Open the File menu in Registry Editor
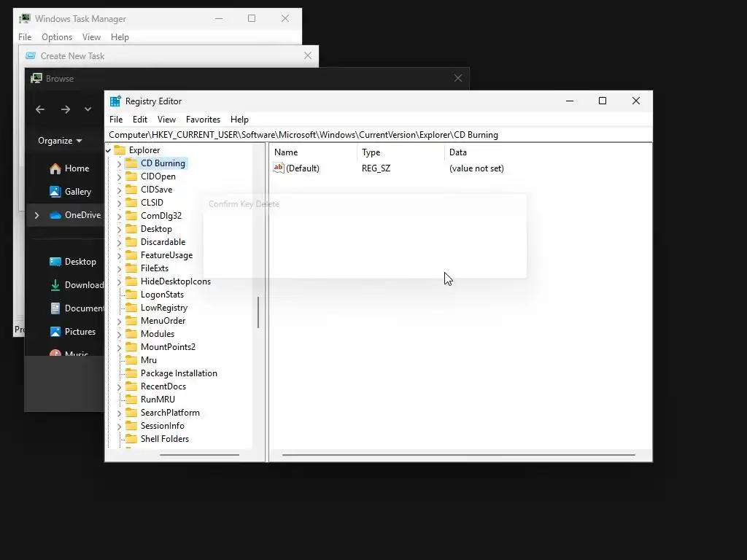Image resolution: width=747 pixels, height=560 pixels. pyautogui.click(x=116, y=120)
